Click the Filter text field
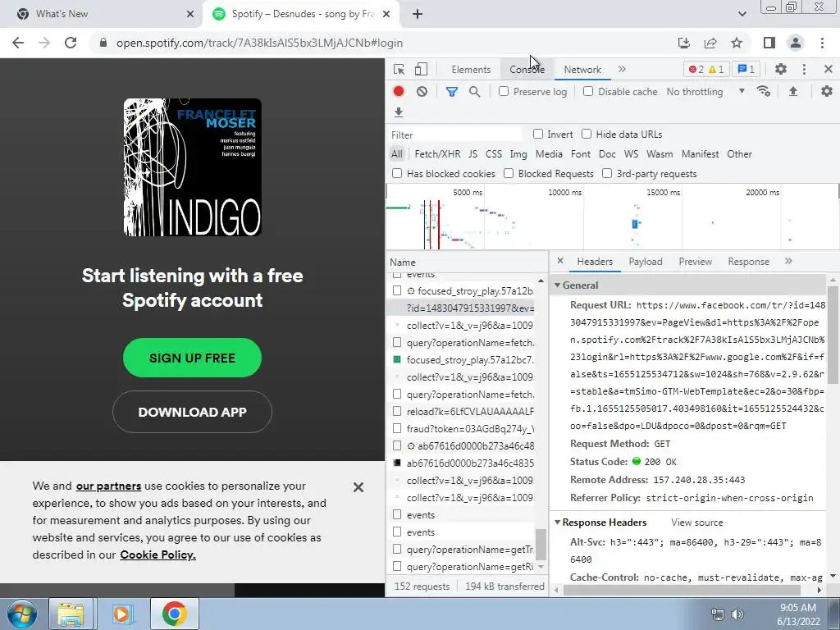The image size is (840, 630). (455, 135)
